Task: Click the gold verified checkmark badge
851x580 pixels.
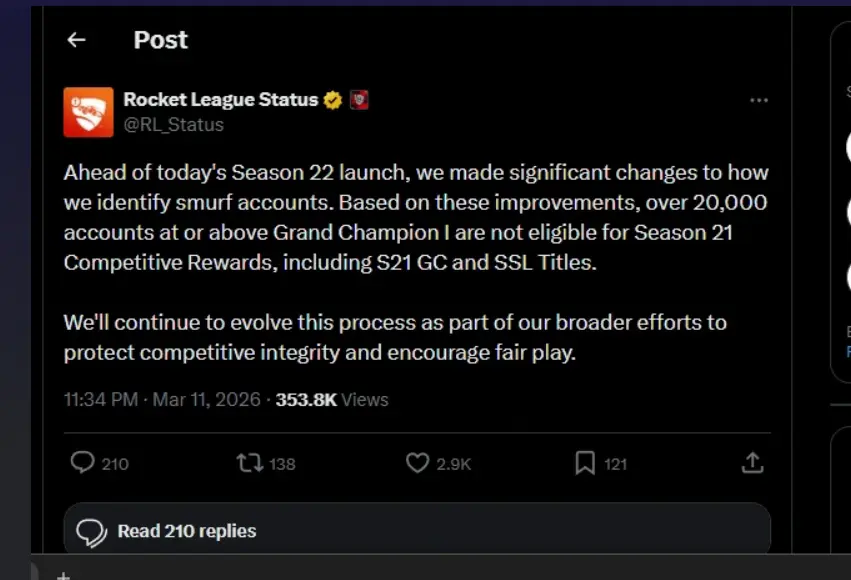Action: tap(333, 100)
